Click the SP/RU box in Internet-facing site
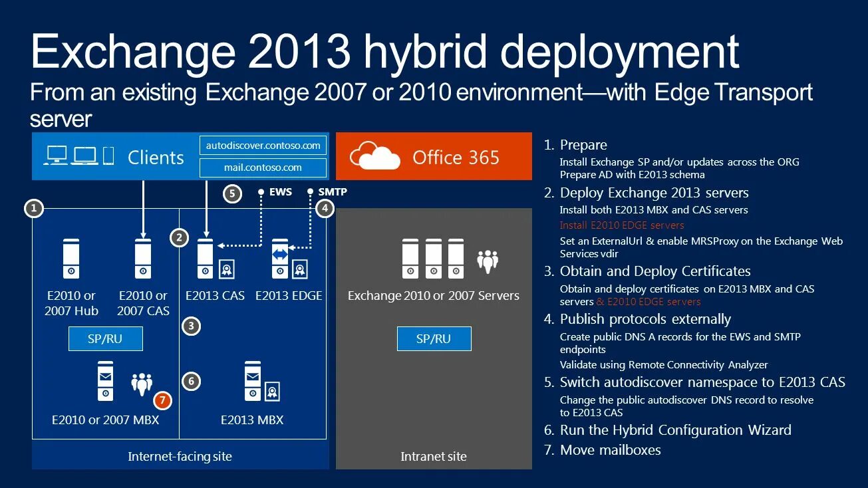The width and height of the screenshot is (868, 488). point(105,338)
